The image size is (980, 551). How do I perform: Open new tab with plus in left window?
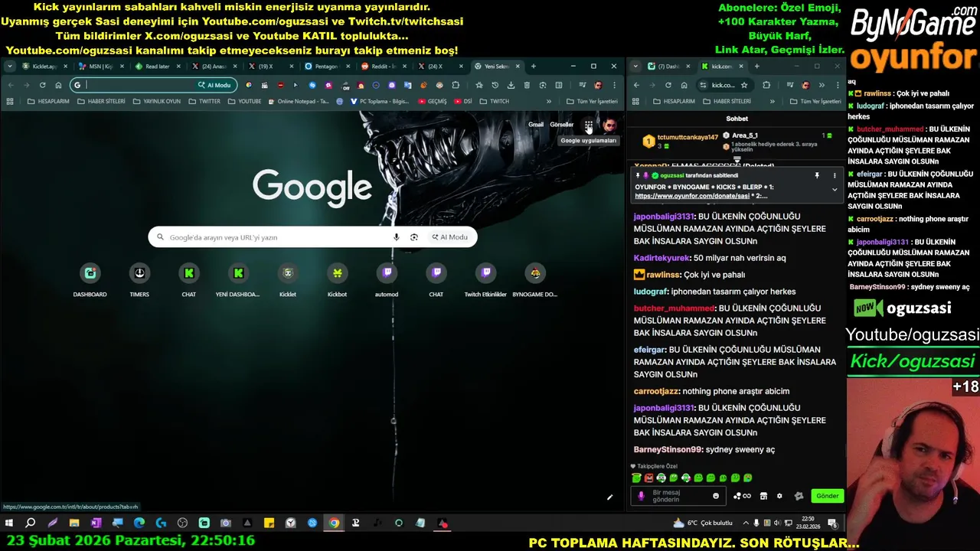[533, 67]
